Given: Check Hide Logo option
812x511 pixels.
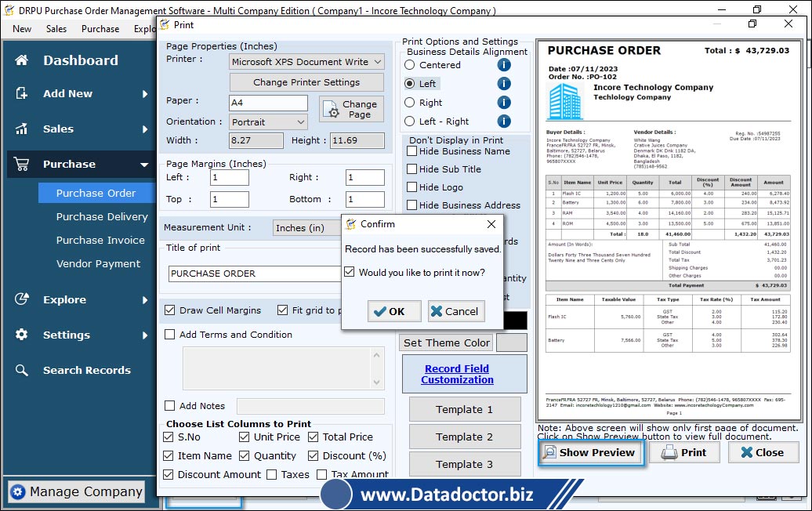Looking at the screenshot, I should click(412, 187).
